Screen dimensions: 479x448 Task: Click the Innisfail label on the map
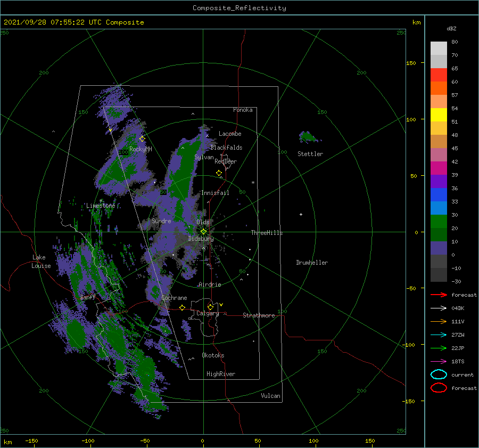tap(215, 193)
